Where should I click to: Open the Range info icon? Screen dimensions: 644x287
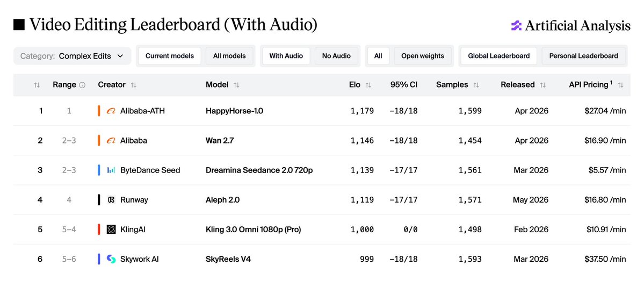(x=82, y=85)
